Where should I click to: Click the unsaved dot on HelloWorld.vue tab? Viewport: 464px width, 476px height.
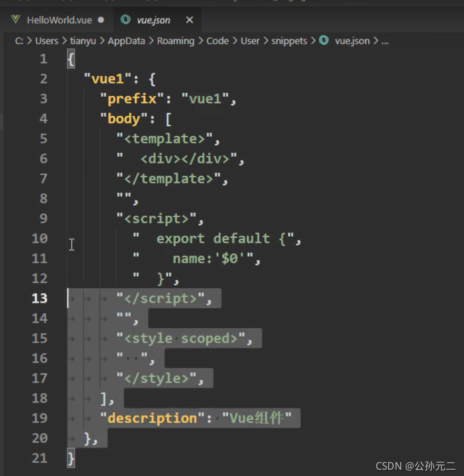pyautogui.click(x=101, y=20)
